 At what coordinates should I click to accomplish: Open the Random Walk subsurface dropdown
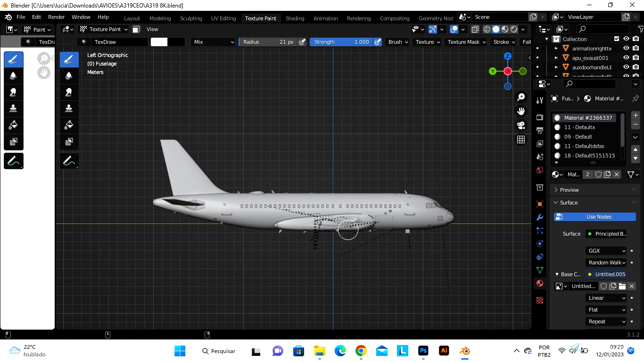tap(607, 263)
